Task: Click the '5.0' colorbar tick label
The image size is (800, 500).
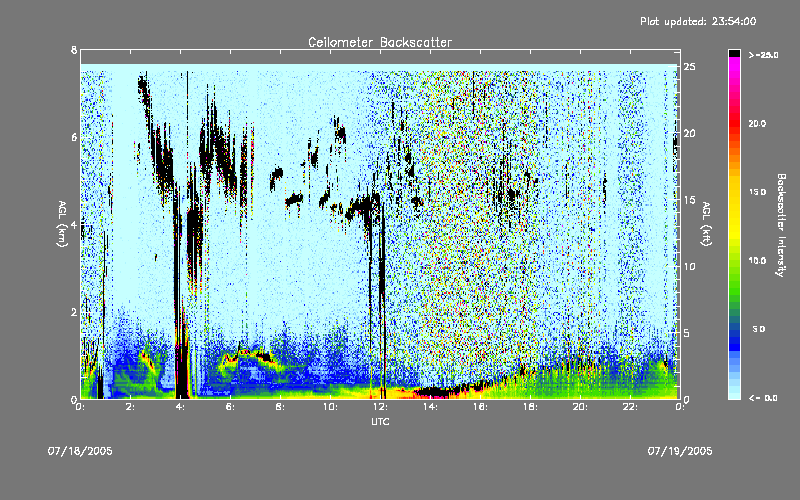Action: (x=759, y=329)
